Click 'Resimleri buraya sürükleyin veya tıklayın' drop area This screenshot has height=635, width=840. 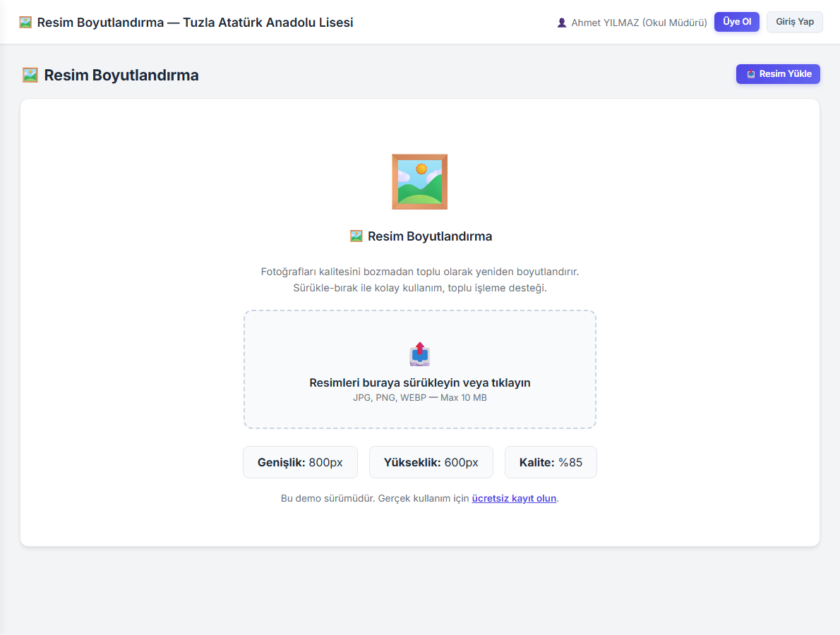[419, 370]
